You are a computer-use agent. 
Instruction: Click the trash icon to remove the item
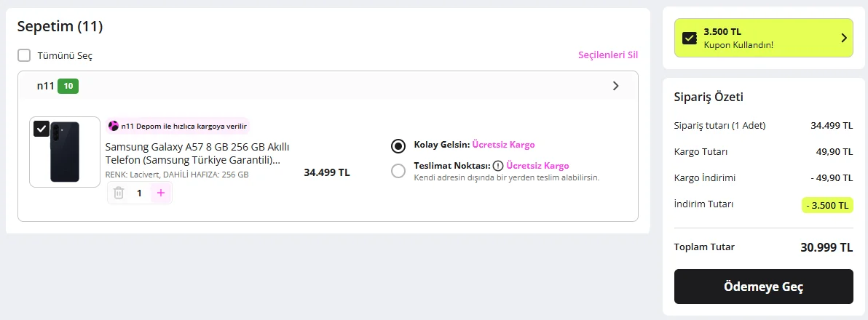coord(119,193)
